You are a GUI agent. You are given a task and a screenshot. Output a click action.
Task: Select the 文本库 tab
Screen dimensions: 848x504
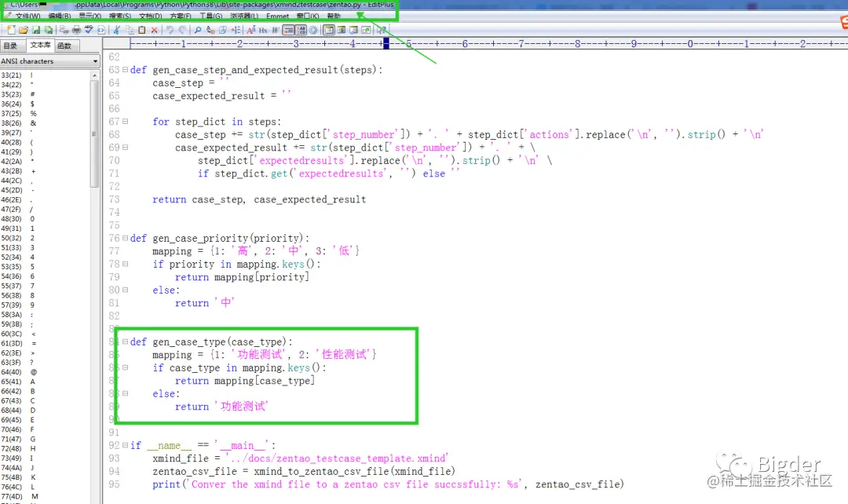point(40,46)
